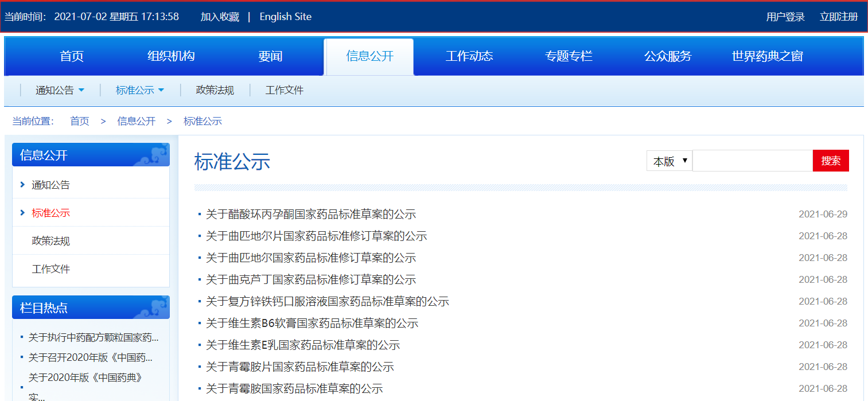868x401 pixels.
Task: Click the red 搜索 search button
Action: point(830,161)
